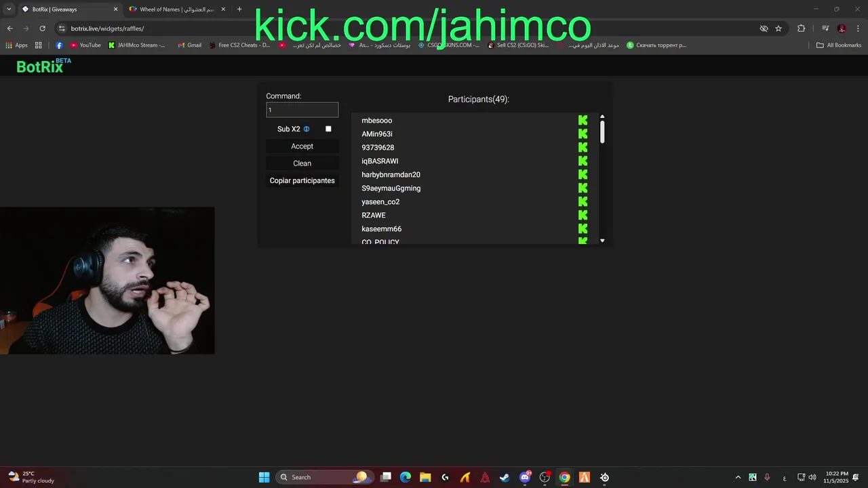Select participant RZAWE

tap(373, 216)
